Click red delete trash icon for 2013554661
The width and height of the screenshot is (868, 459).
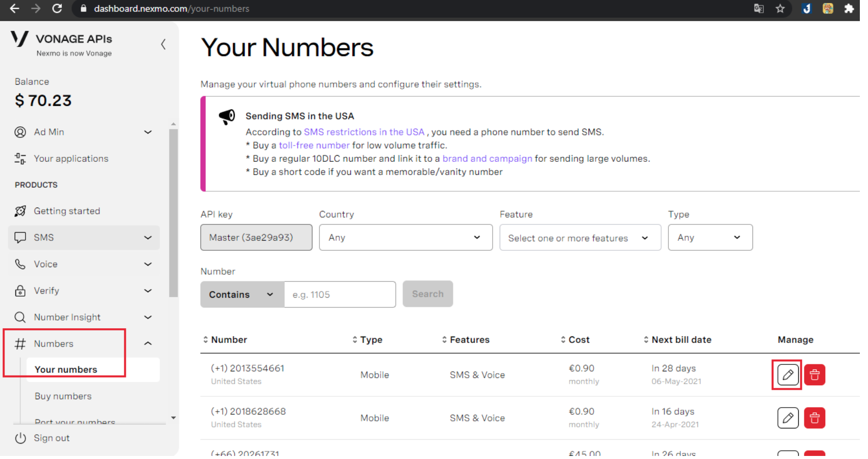pyautogui.click(x=814, y=375)
